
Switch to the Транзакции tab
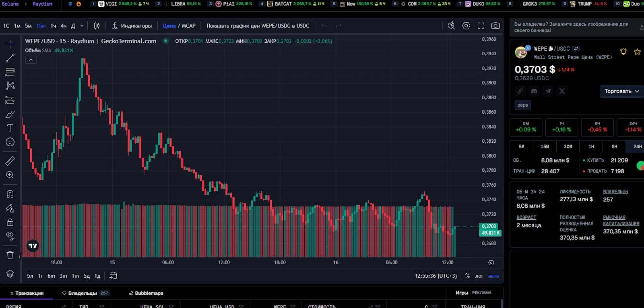26,293
